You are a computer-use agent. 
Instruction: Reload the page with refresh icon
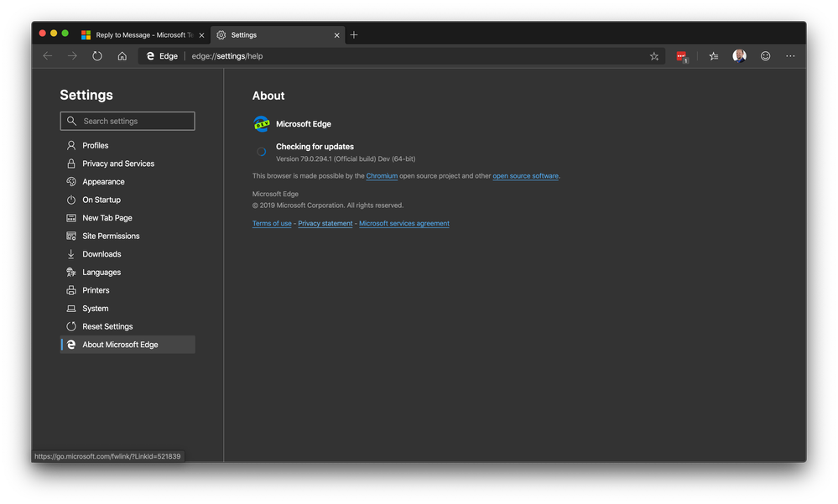[97, 56]
